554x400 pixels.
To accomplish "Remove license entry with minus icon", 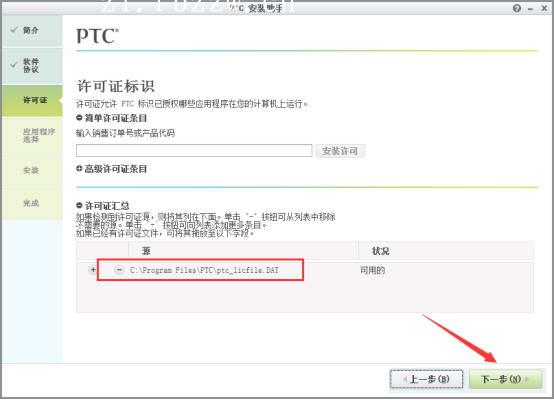I will [119, 270].
